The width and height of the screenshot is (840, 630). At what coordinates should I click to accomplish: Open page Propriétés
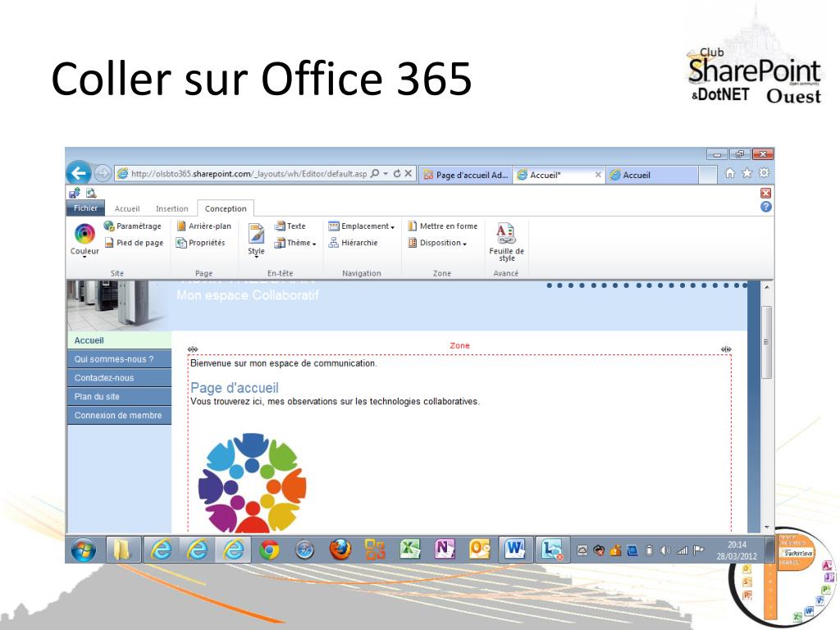pyautogui.click(x=201, y=243)
